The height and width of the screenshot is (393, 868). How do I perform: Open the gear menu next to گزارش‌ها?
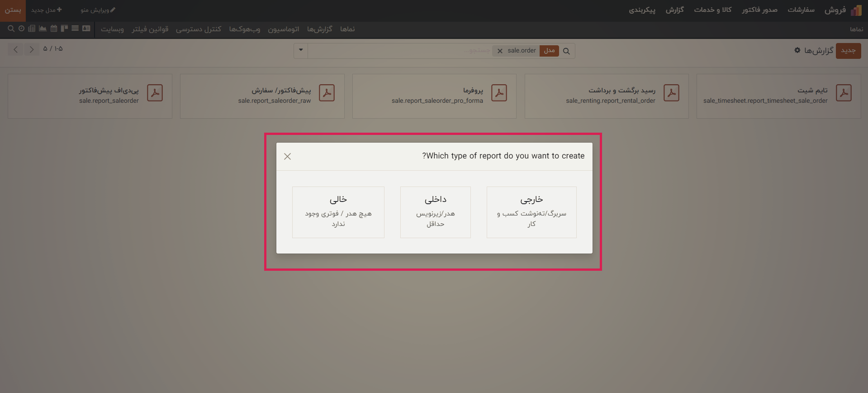pyautogui.click(x=797, y=50)
